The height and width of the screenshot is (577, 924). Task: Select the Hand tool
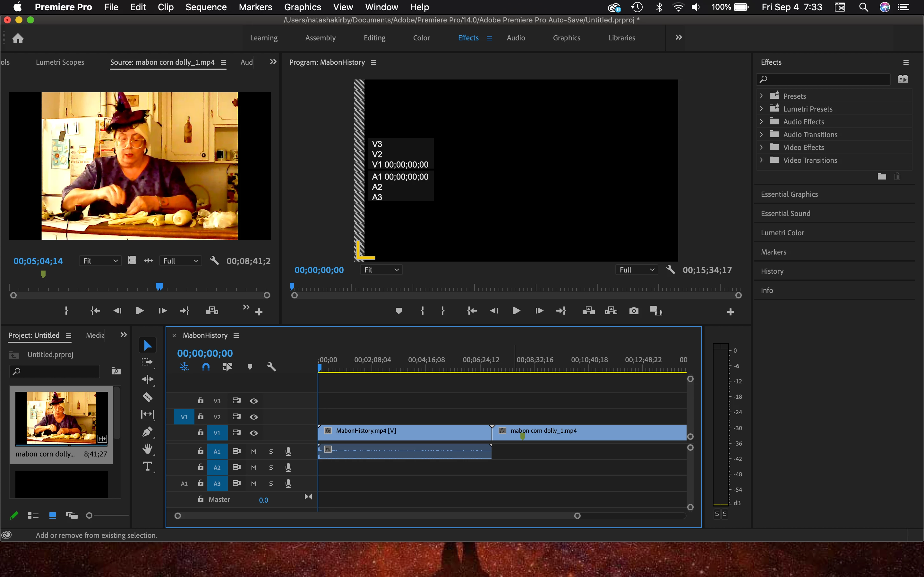pos(147,449)
